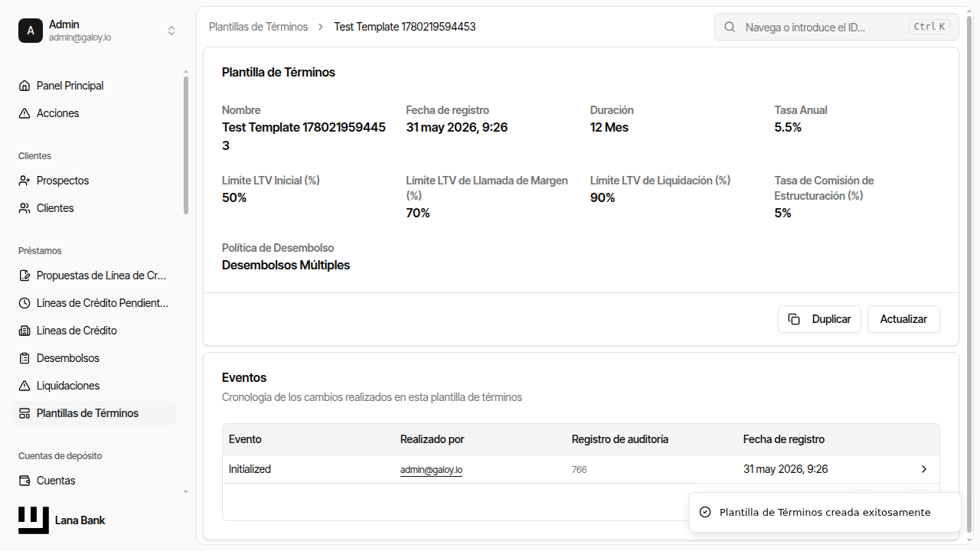Image resolution: width=980 pixels, height=551 pixels.
Task: Focus the Navega o introduce el ID search field
Action: pos(836,27)
